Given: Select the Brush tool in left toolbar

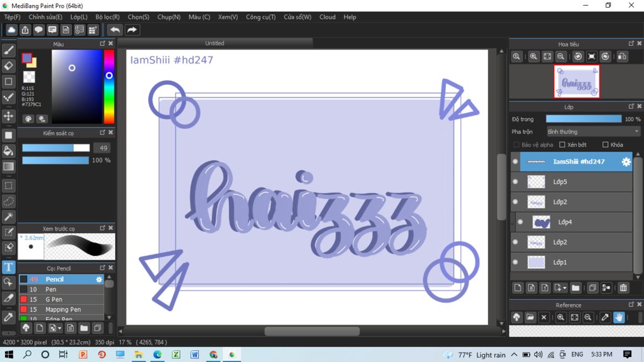Looking at the screenshot, I should [x=8, y=50].
